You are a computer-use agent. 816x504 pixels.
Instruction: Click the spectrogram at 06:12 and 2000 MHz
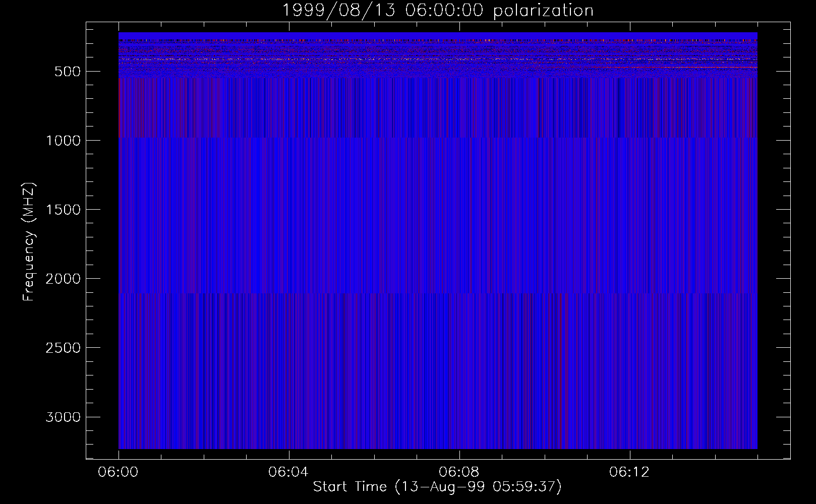(x=629, y=278)
